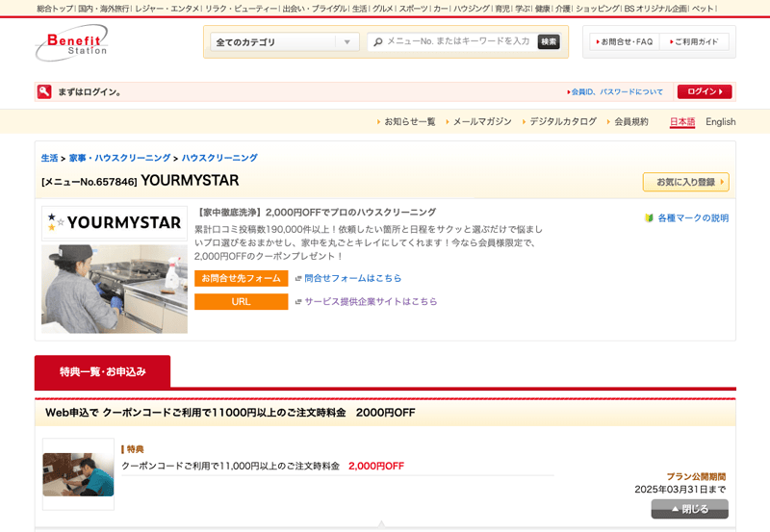The image size is (770, 532).
Task: Click 国内・海外旅行 in top navigation
Action: click(x=104, y=9)
